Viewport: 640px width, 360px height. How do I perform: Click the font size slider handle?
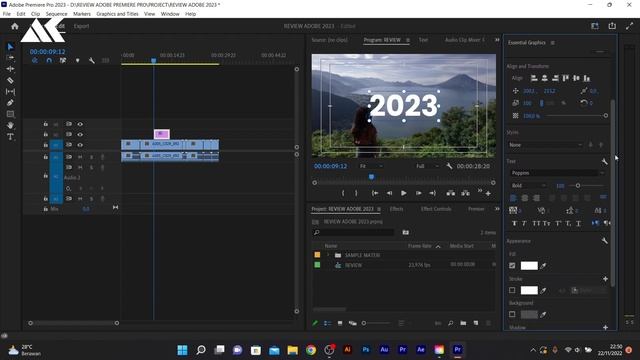578,186
